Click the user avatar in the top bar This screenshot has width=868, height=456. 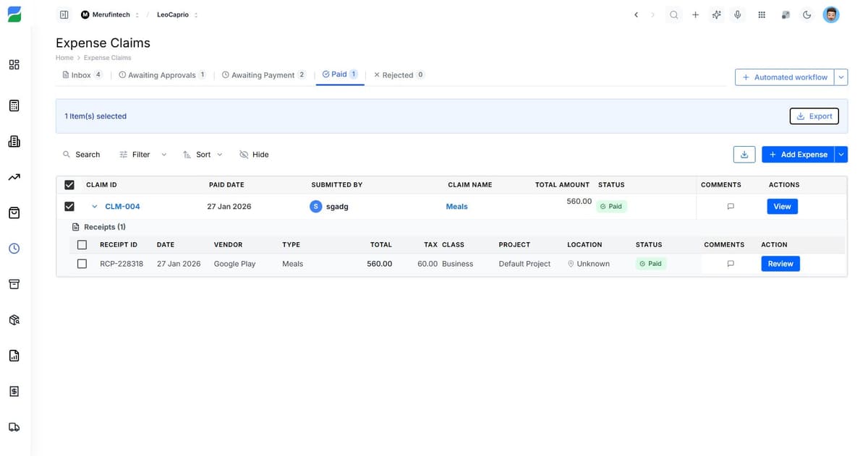click(x=830, y=14)
